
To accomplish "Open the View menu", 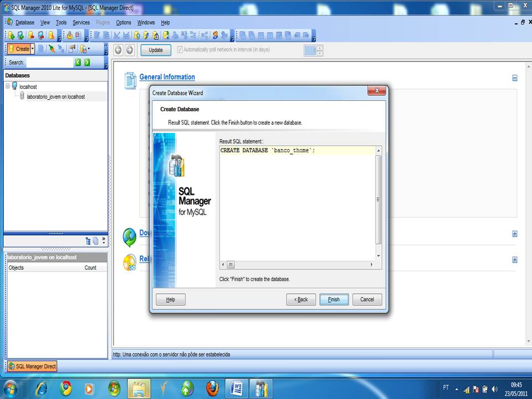I will (45, 22).
